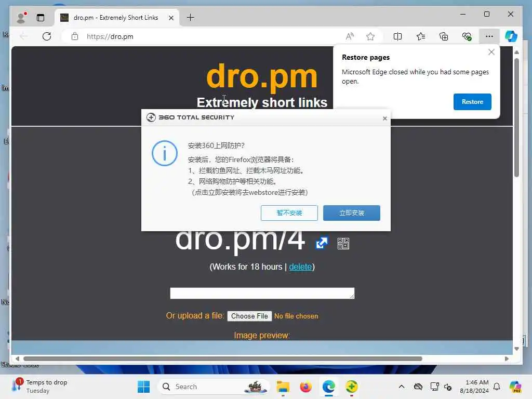Open 360 Total Security taskbar icon
532x399 pixels.
(352, 387)
